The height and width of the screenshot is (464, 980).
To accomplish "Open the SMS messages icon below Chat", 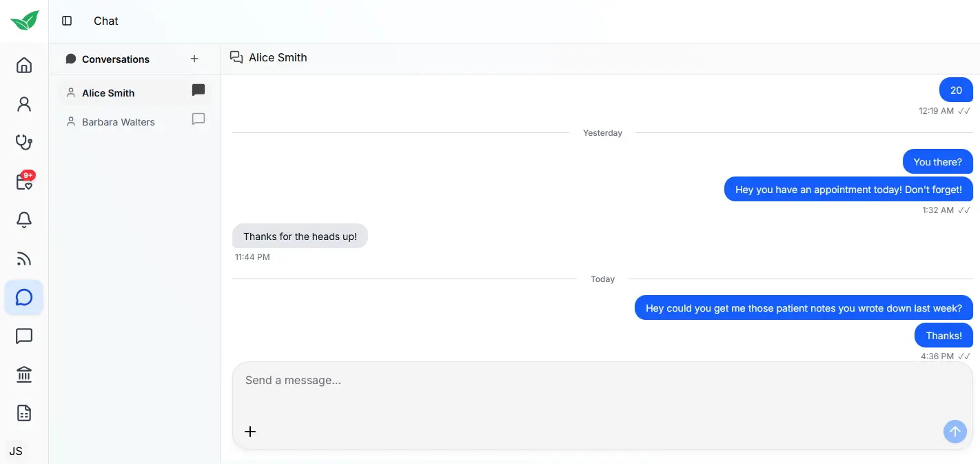I will coord(23,336).
